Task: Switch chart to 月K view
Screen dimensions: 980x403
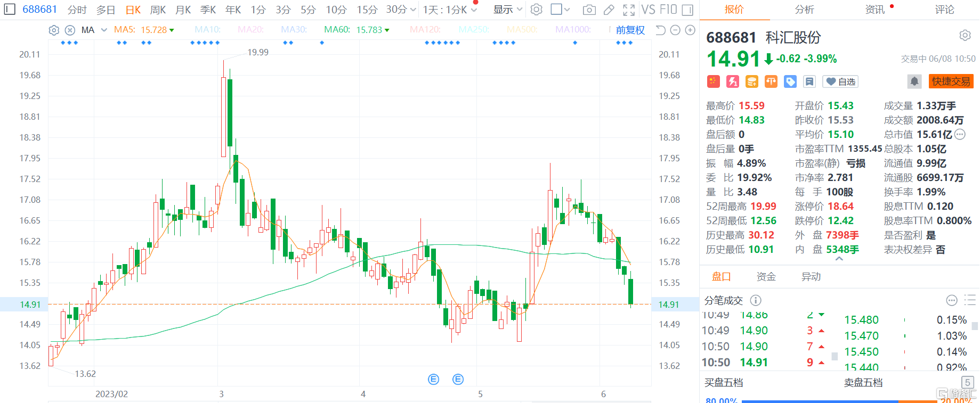Action: pyautogui.click(x=183, y=10)
